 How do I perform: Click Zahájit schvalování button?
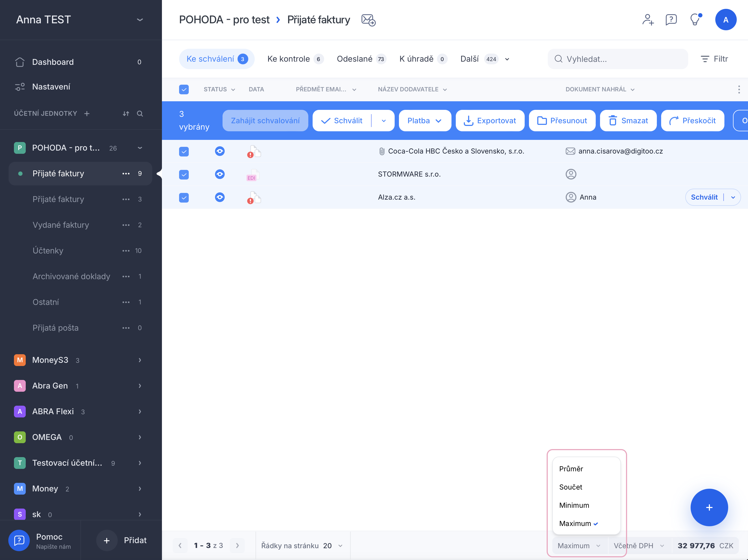click(265, 121)
